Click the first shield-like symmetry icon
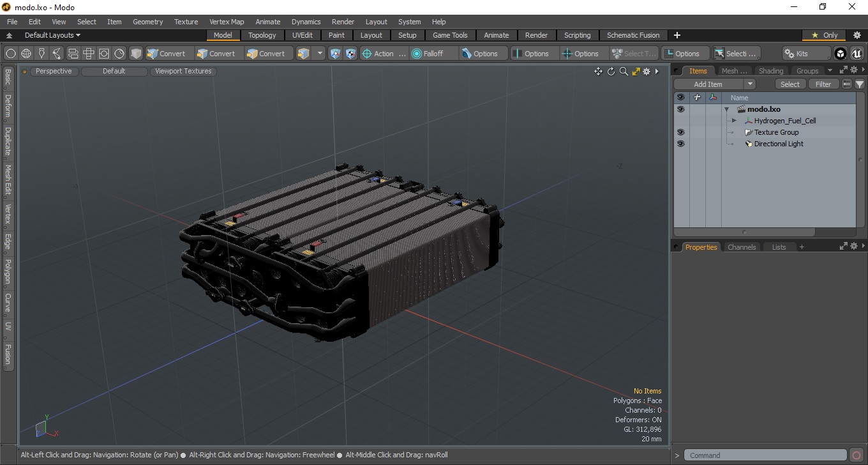The width and height of the screenshot is (868, 465). tap(335, 54)
